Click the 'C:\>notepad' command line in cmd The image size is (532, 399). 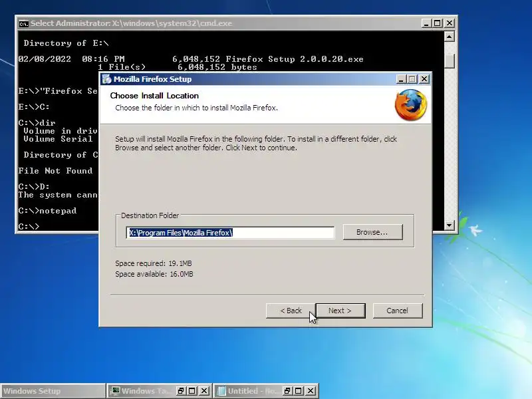coord(47,211)
